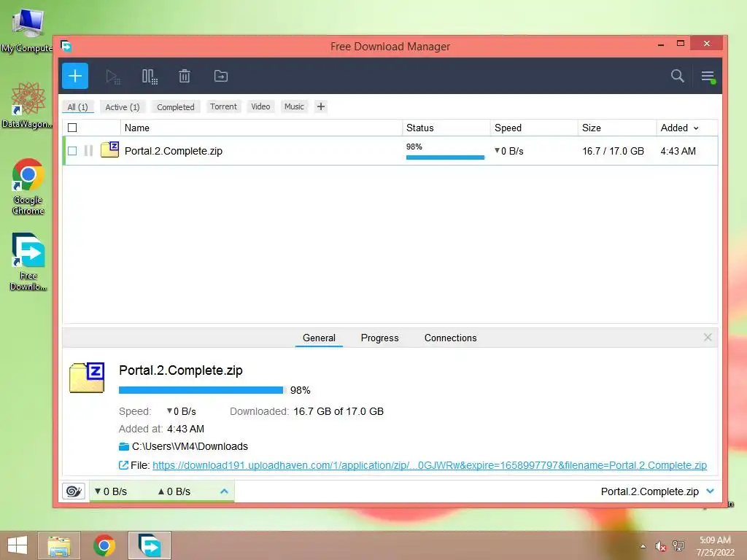Click the zip file icon in the download row

pyautogui.click(x=109, y=149)
